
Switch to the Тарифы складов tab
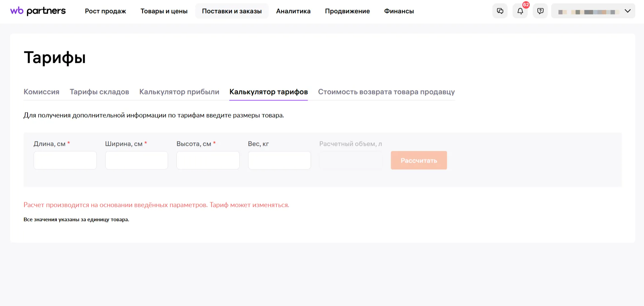(x=99, y=92)
